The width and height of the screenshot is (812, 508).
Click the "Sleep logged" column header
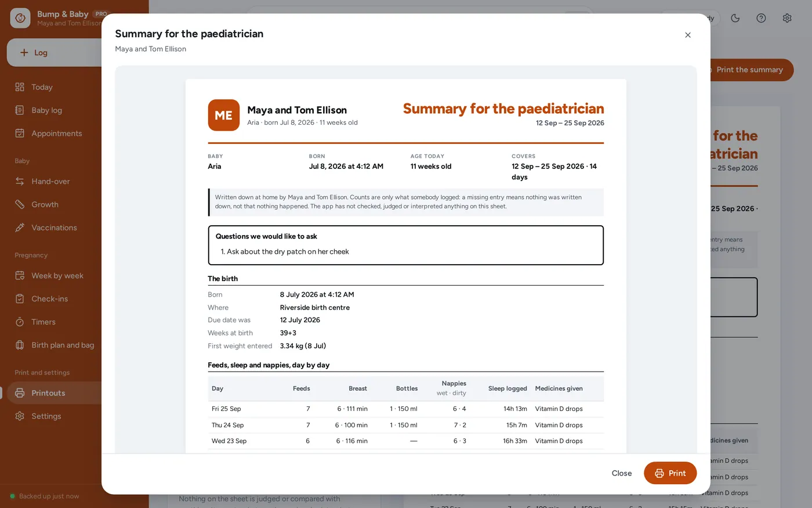tap(507, 388)
